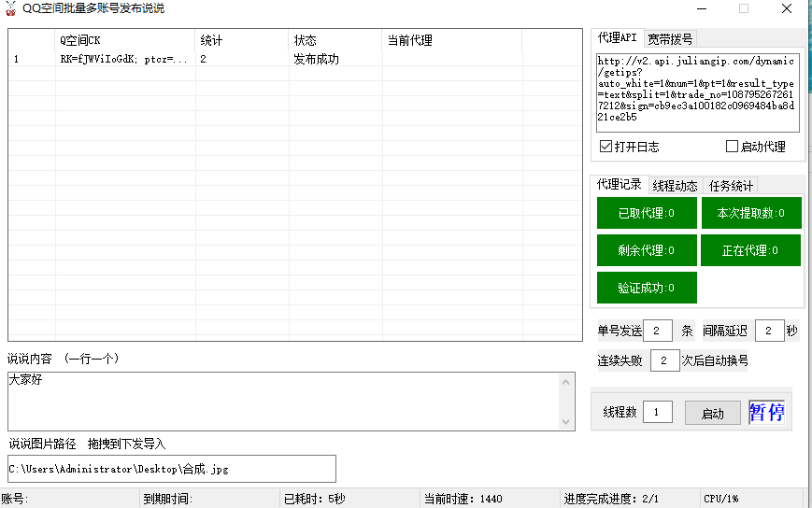812x508 pixels.
Task: Select the 代理API tab
Action: pyautogui.click(x=617, y=38)
